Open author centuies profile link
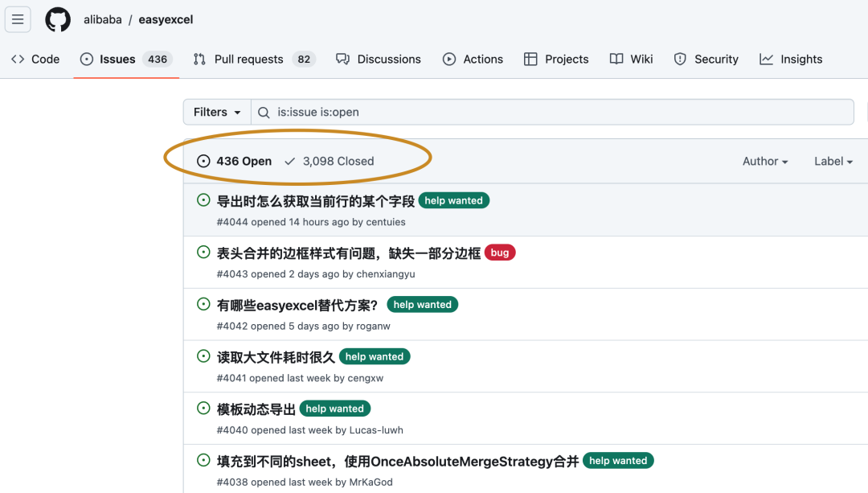The width and height of the screenshot is (868, 493). point(386,222)
